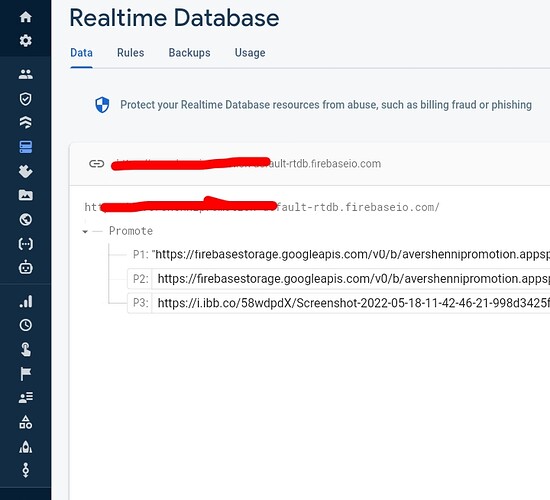This screenshot has width=550, height=500.
Task: Edit the P3 i.ibb.co URL value
Action: [351, 302]
